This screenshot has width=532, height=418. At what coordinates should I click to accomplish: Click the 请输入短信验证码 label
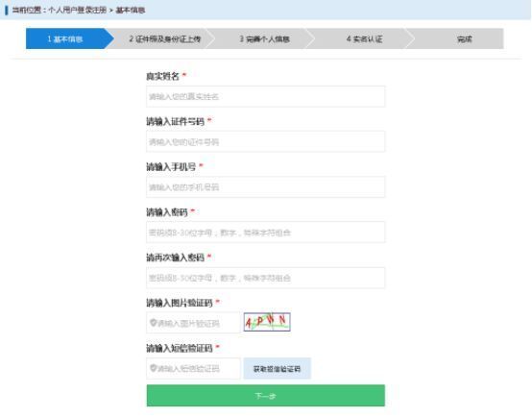click(180, 348)
